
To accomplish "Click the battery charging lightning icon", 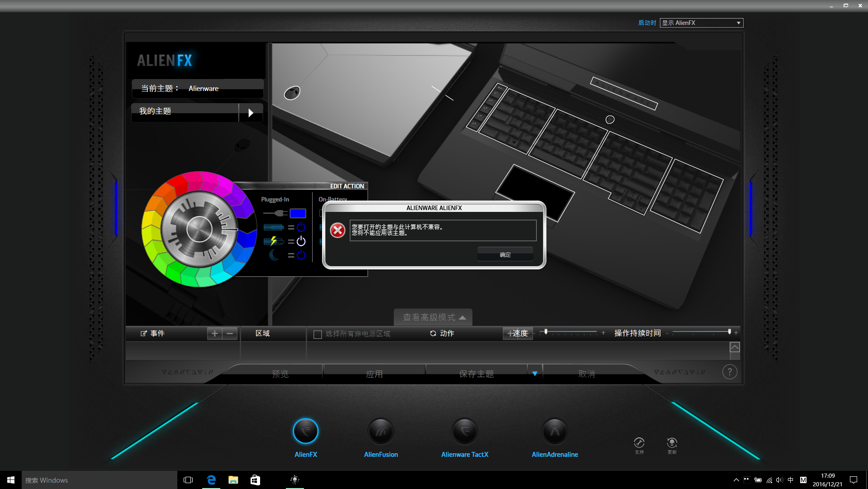I will tap(274, 241).
